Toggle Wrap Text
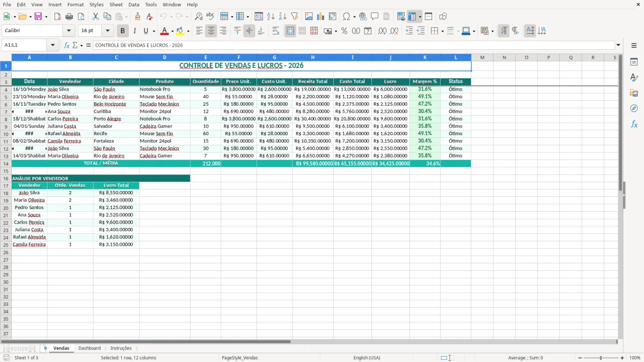 pos(275,31)
